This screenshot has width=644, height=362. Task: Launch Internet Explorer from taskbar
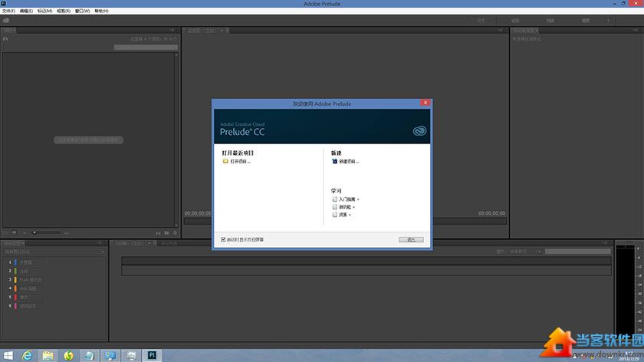click(27, 355)
